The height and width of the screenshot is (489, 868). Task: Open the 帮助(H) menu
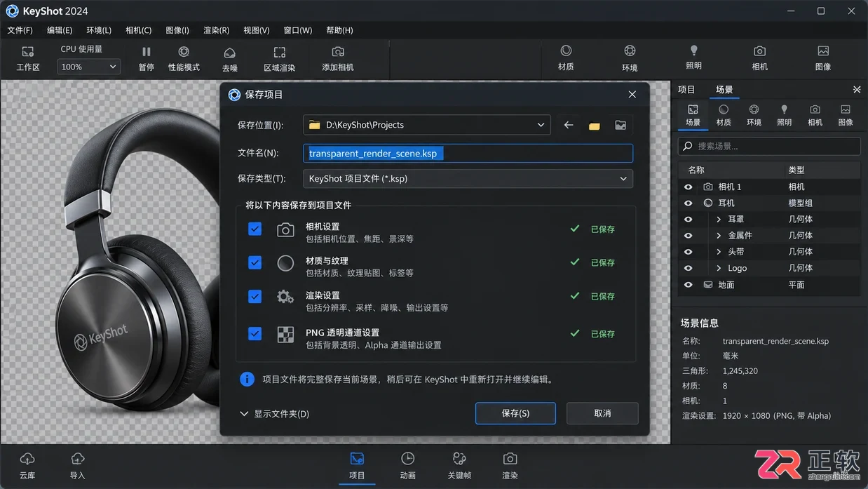click(339, 30)
